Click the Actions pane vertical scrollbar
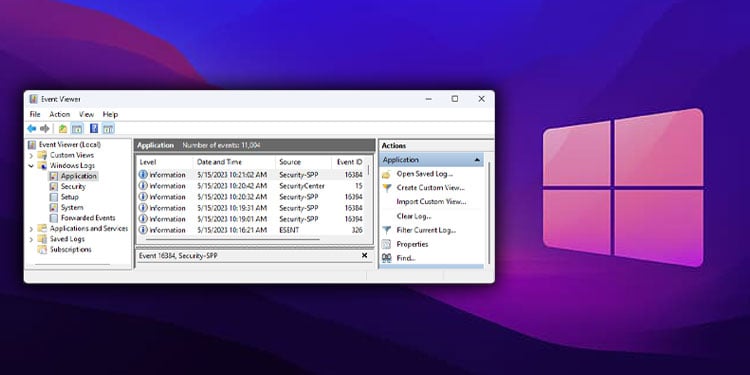The width and height of the screenshot is (750, 375). click(489, 213)
